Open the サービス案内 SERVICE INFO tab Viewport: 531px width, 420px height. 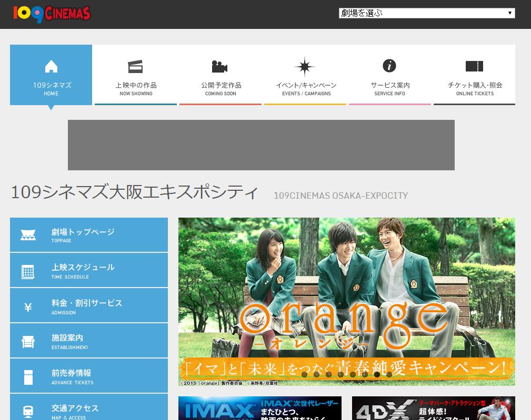click(390, 75)
